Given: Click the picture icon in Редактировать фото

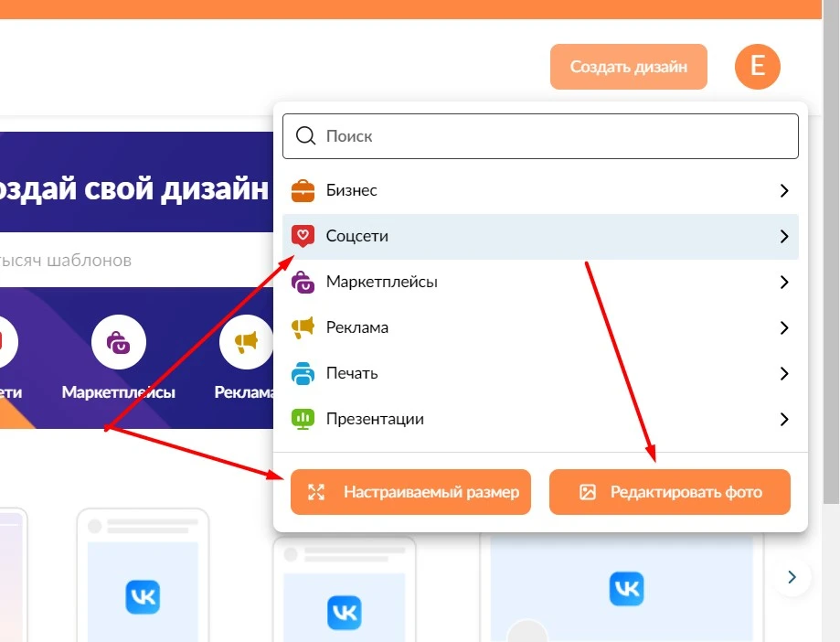Looking at the screenshot, I should [588, 492].
